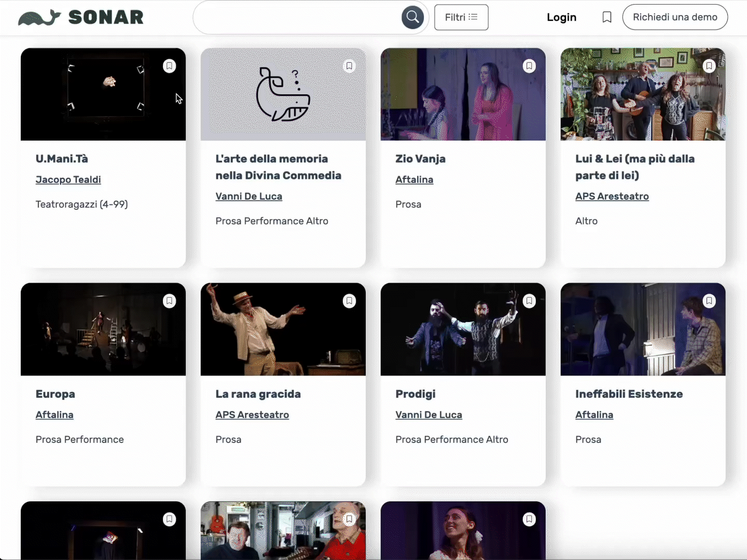Visit Aftalina under Ineffabili Esistenze
Viewport: 747px width, 560px height.
coord(594,415)
